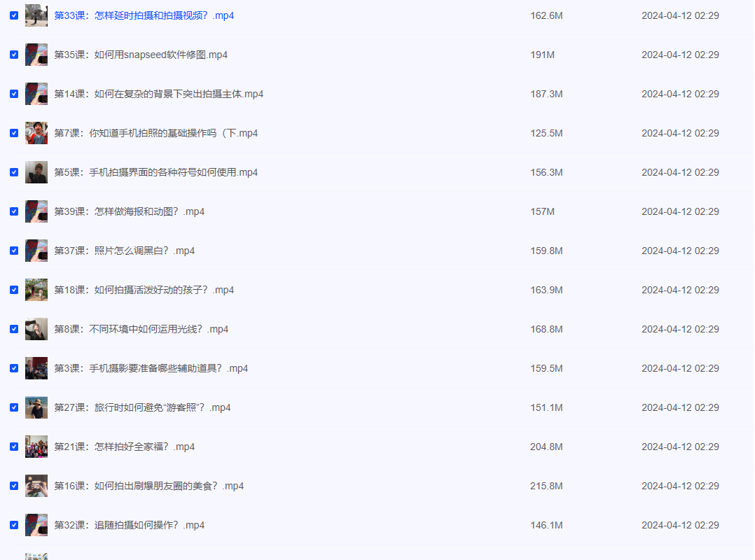The image size is (755, 560).
Task: Click the thumbnail for 第18课
Action: click(x=36, y=290)
